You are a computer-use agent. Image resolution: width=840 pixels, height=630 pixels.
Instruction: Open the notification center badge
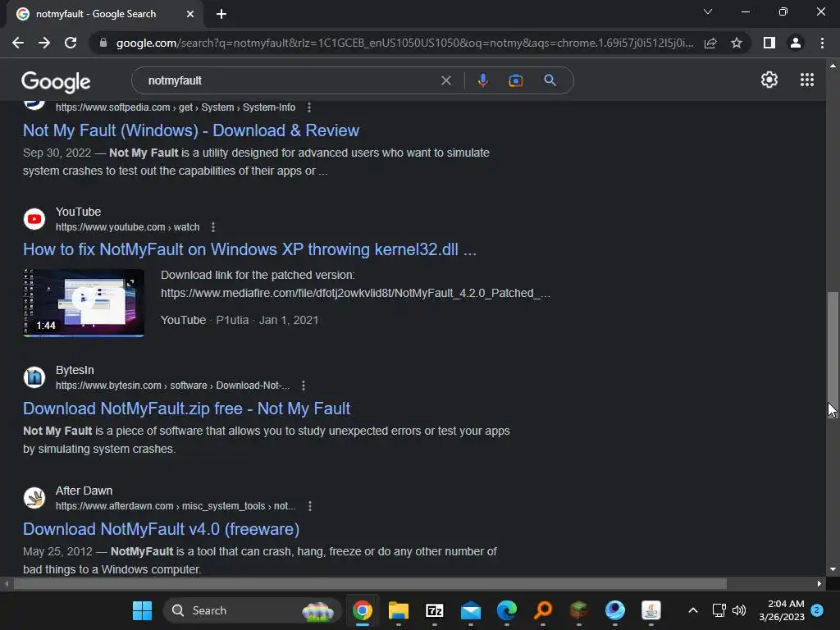pyautogui.click(x=817, y=610)
